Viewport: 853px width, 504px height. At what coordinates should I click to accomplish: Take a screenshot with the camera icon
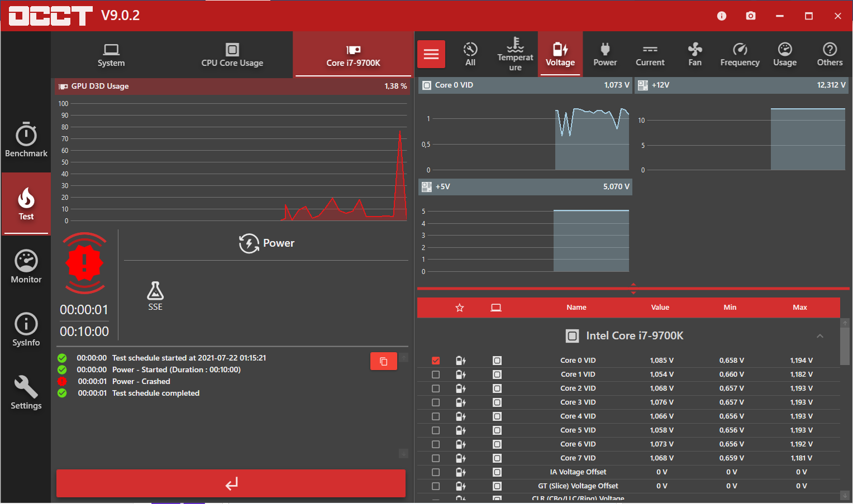coord(751,16)
